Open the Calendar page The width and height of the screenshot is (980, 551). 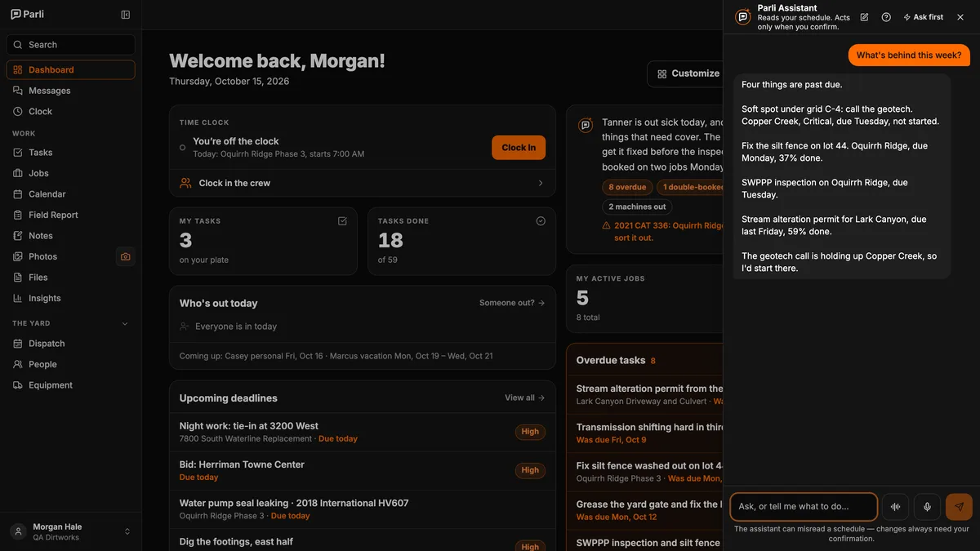pos(70,194)
